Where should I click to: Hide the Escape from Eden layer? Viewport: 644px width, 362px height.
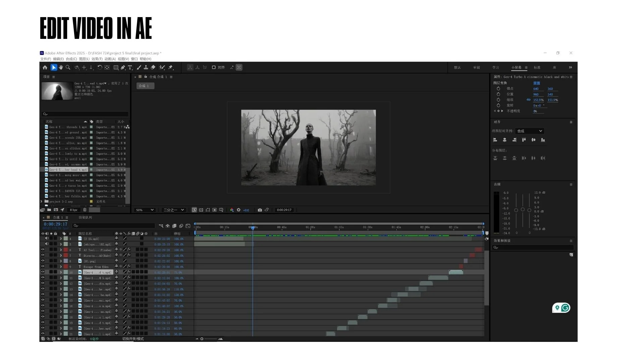(43, 266)
